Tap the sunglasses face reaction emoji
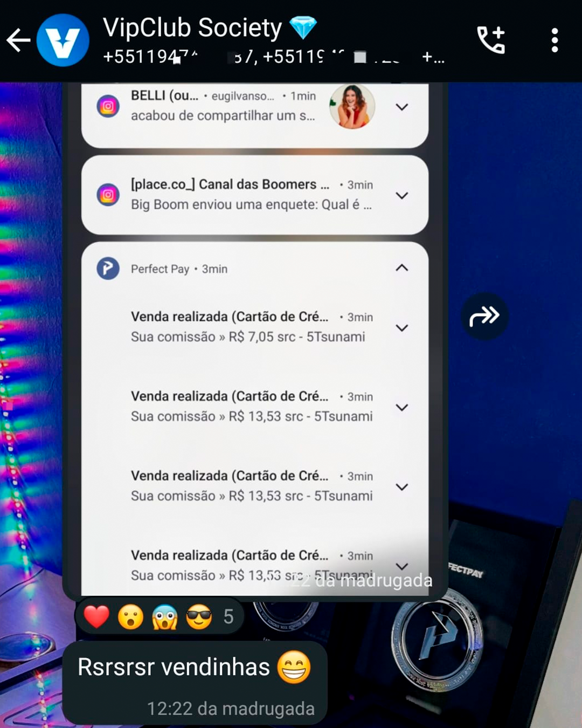The image size is (582, 728). tap(199, 617)
